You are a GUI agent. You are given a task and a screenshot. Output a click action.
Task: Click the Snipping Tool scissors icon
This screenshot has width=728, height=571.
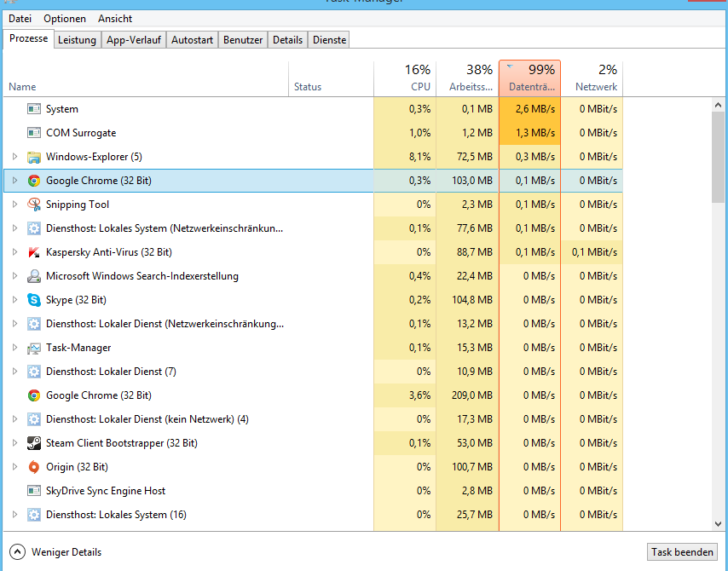click(34, 205)
